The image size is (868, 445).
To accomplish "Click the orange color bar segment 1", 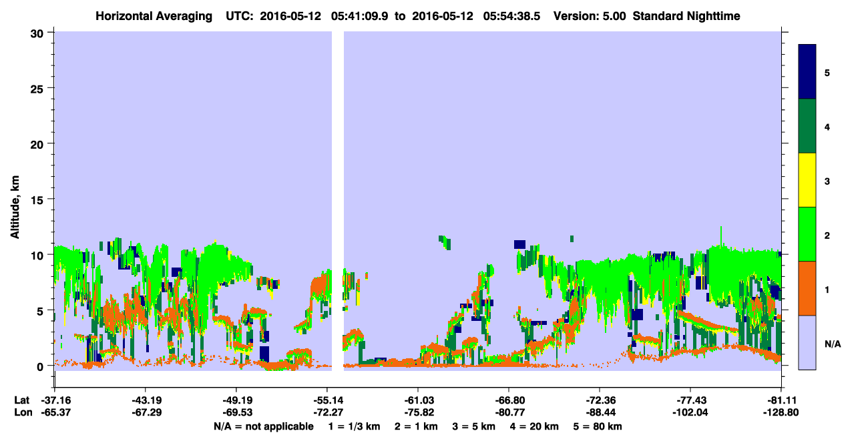I will [x=807, y=288].
